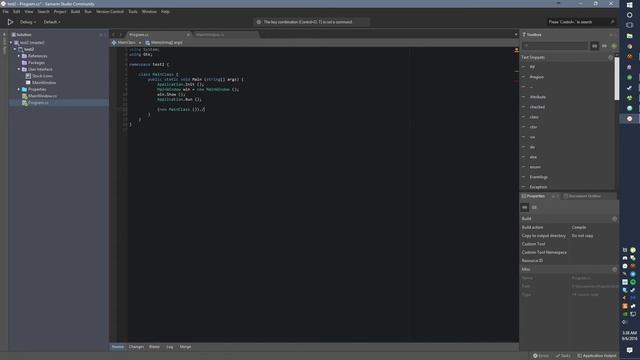This screenshot has width=640, height=360.
Task: Select the Packages folder in Solution pad
Action: tap(36, 63)
